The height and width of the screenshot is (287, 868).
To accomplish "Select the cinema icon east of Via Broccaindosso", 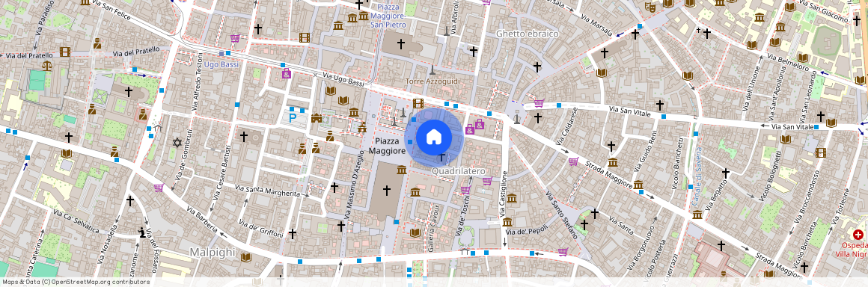I will click(820, 152).
